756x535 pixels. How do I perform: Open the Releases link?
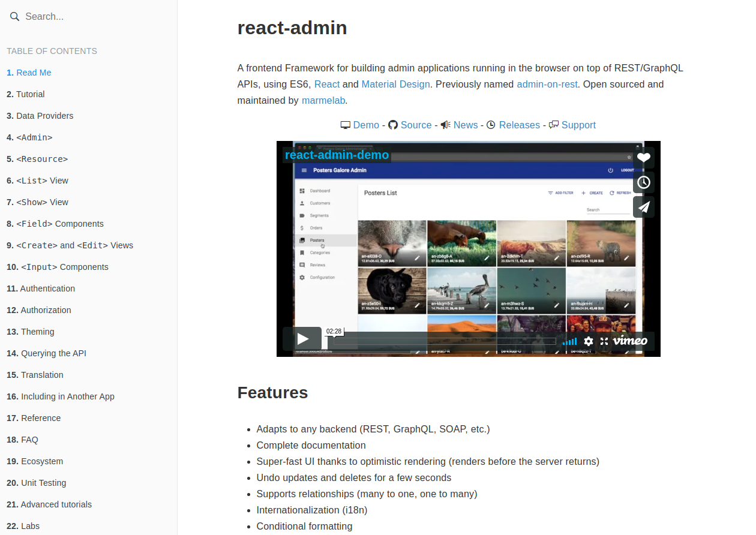point(520,125)
